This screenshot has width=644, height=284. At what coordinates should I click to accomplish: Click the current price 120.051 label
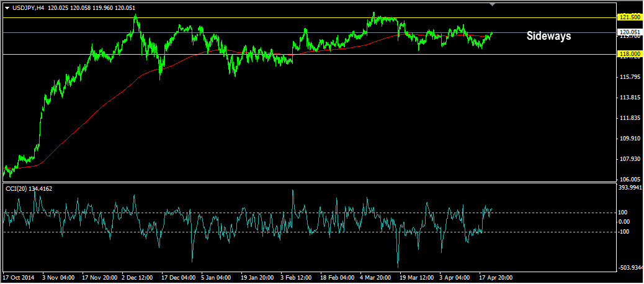click(x=629, y=32)
